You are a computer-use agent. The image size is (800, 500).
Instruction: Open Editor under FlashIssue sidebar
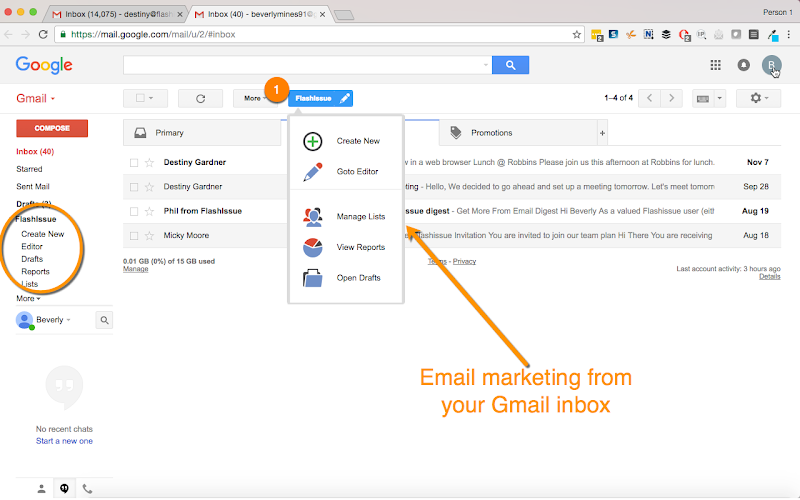(x=32, y=246)
